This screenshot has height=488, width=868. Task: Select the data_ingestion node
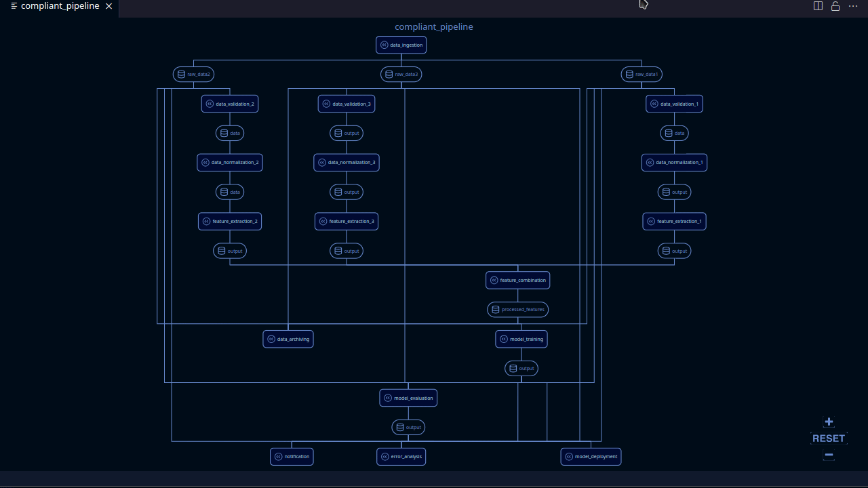[401, 45]
